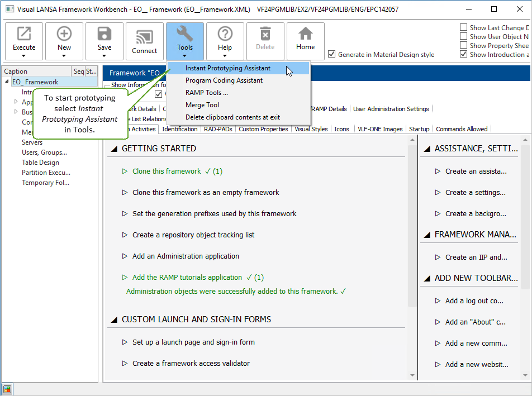Collapse the GETTING STARTED section

tap(114, 149)
